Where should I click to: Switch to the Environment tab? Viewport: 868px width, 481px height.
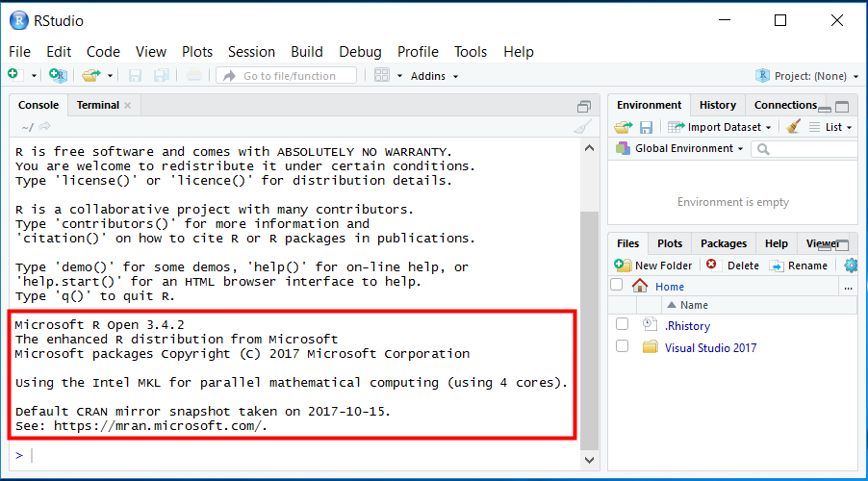650,105
